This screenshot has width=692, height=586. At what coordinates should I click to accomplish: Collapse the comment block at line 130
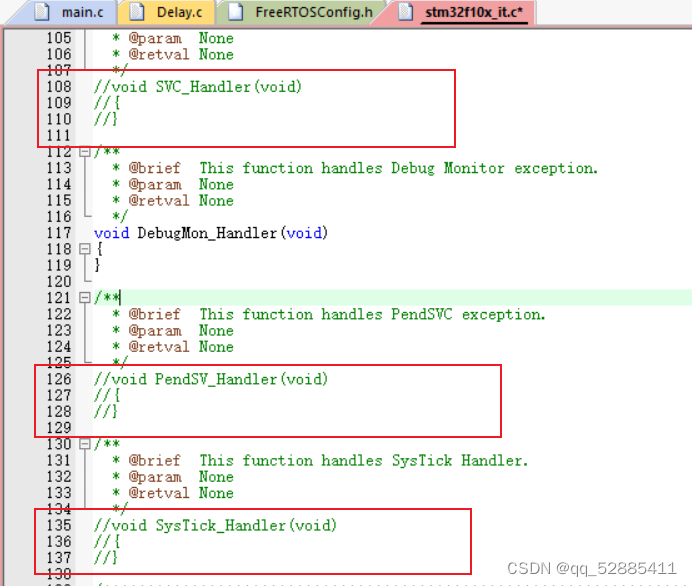84,444
